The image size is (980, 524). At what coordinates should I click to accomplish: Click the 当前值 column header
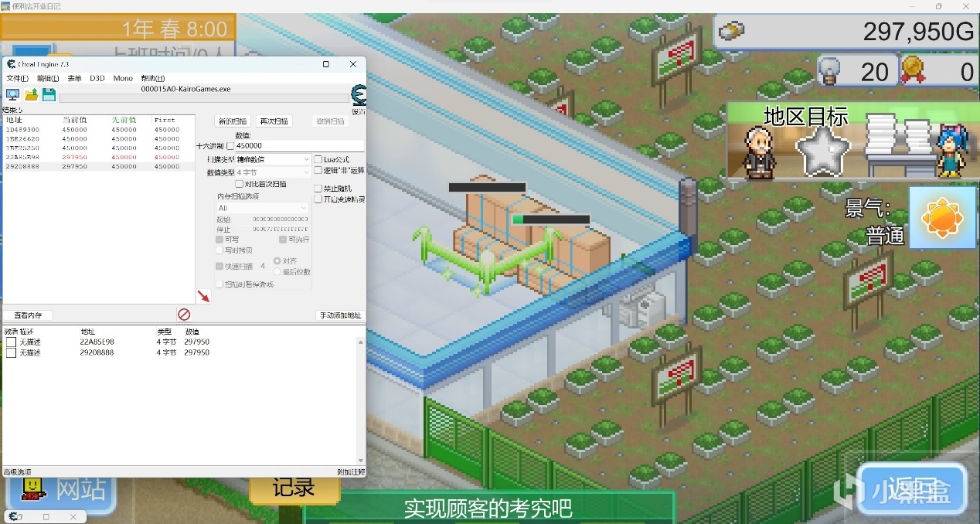point(75,120)
